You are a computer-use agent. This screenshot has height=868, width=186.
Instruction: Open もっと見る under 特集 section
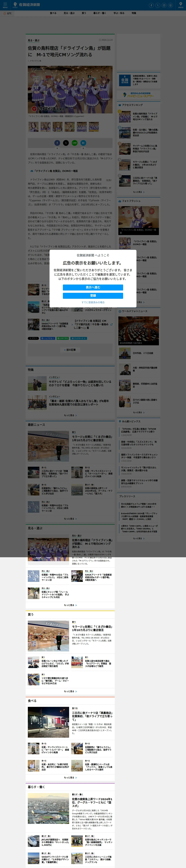click(70, 415)
